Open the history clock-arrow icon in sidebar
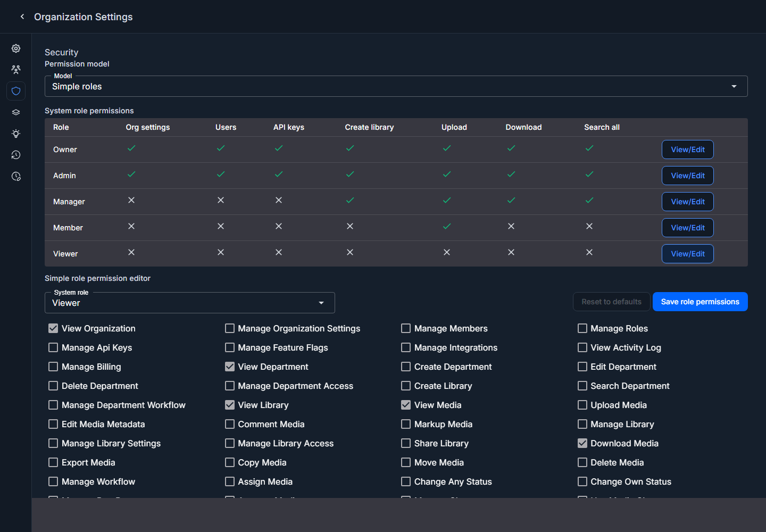This screenshot has height=532, width=766. [16, 155]
